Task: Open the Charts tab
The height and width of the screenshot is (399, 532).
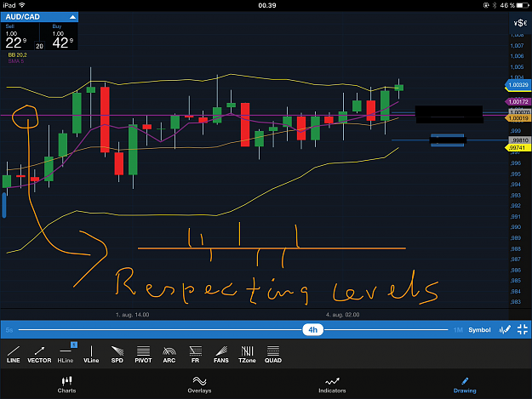Action: 66,385
